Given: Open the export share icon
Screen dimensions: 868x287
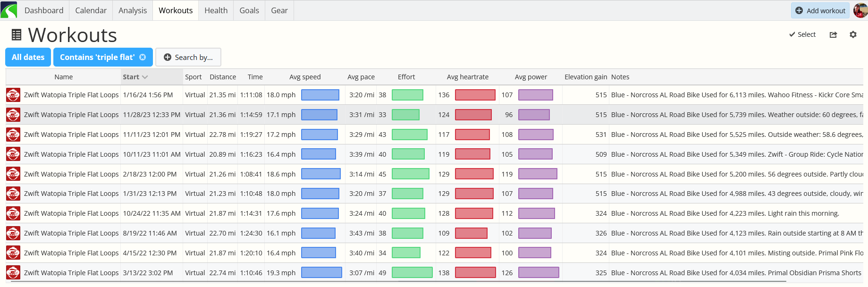Looking at the screenshot, I should [834, 34].
